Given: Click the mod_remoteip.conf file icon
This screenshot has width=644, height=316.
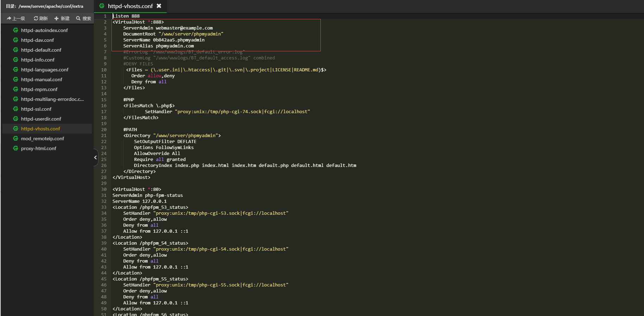Looking at the screenshot, I should tap(15, 138).
